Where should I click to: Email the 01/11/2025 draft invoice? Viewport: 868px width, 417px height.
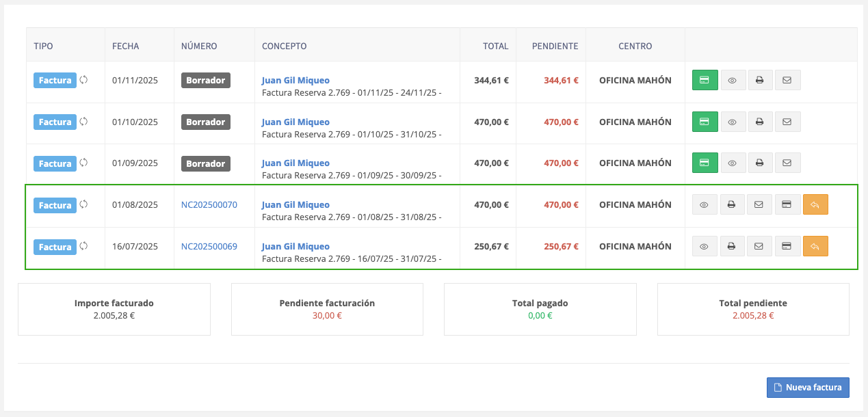(787, 80)
